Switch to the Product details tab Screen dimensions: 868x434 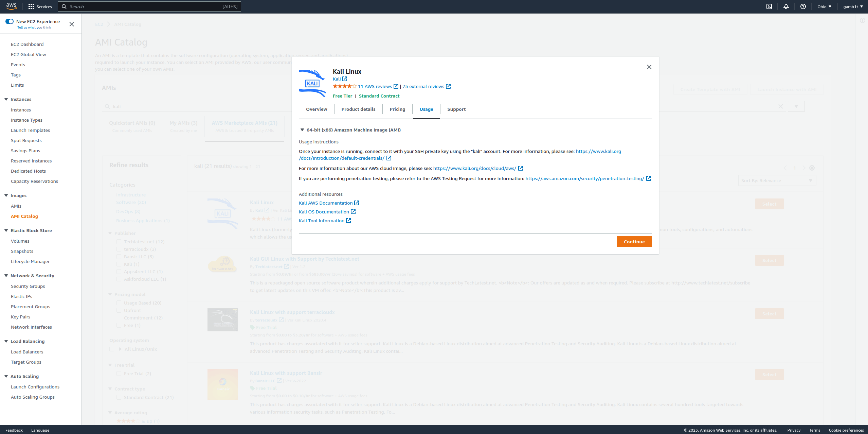(358, 109)
